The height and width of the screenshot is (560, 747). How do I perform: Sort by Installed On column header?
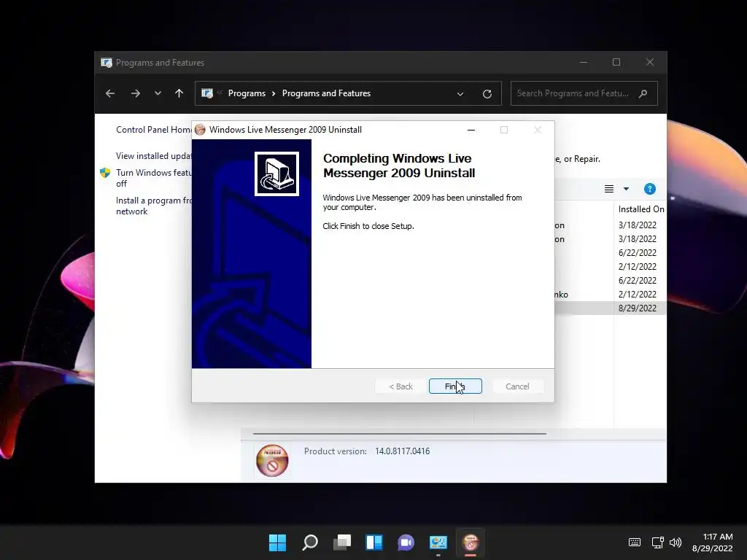[640, 209]
